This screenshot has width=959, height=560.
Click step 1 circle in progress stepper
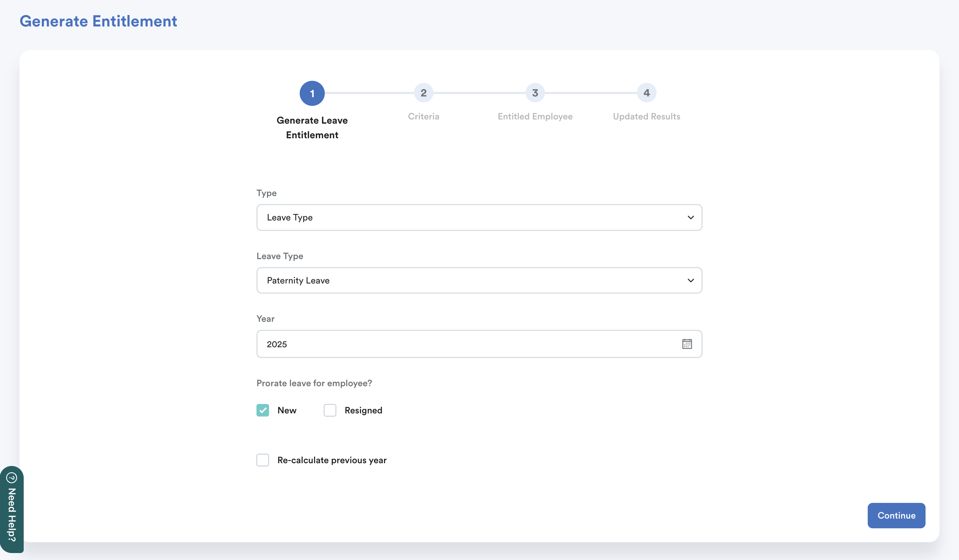[x=312, y=93]
